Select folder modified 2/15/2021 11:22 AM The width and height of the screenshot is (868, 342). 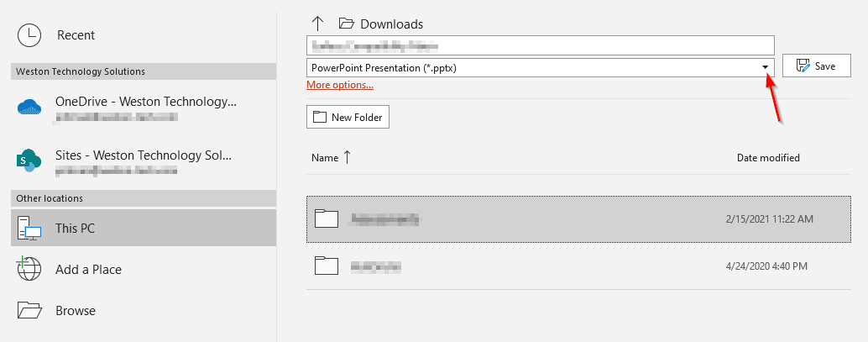point(578,219)
